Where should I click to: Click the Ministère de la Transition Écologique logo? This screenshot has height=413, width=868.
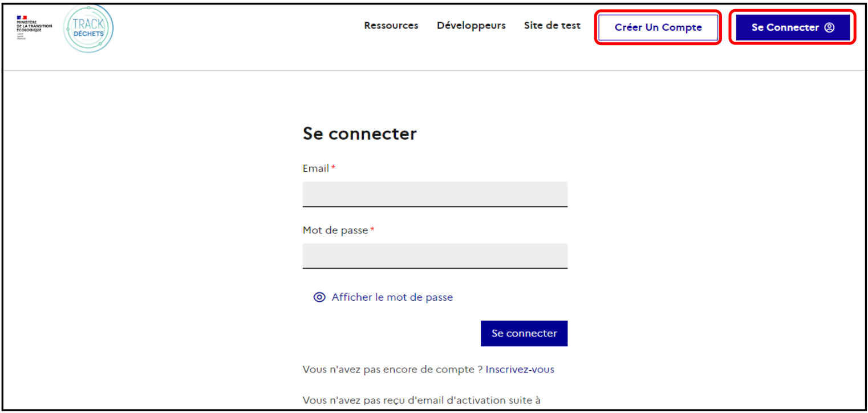click(x=34, y=27)
